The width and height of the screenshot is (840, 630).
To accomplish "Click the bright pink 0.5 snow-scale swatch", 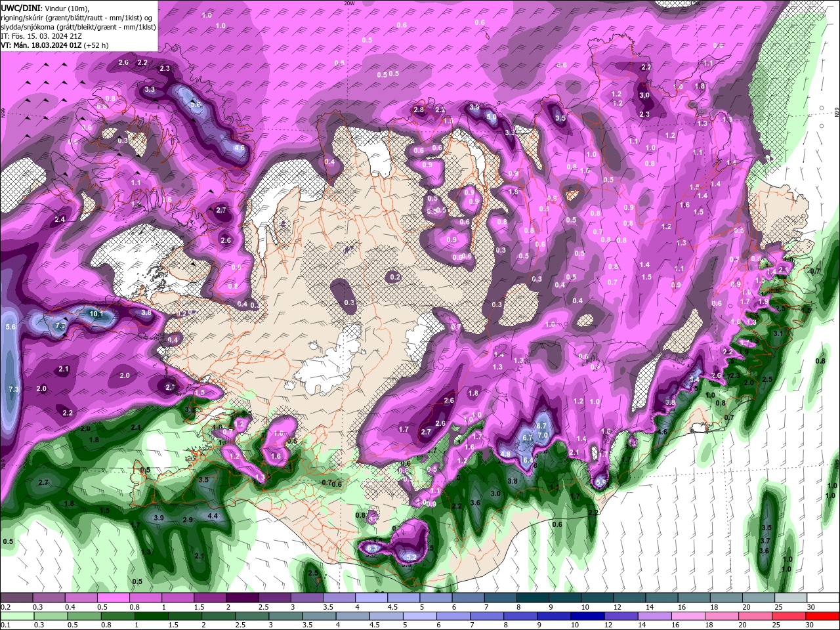I will coord(113,598).
